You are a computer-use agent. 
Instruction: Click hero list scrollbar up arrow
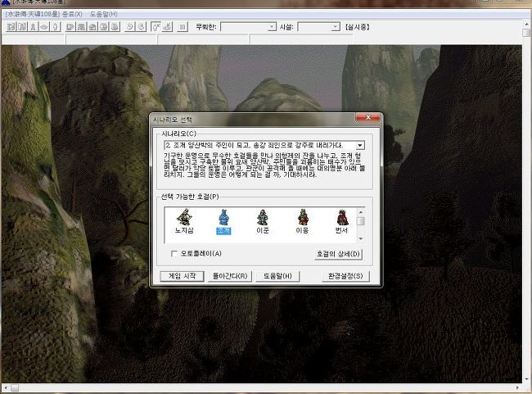[x=361, y=212]
